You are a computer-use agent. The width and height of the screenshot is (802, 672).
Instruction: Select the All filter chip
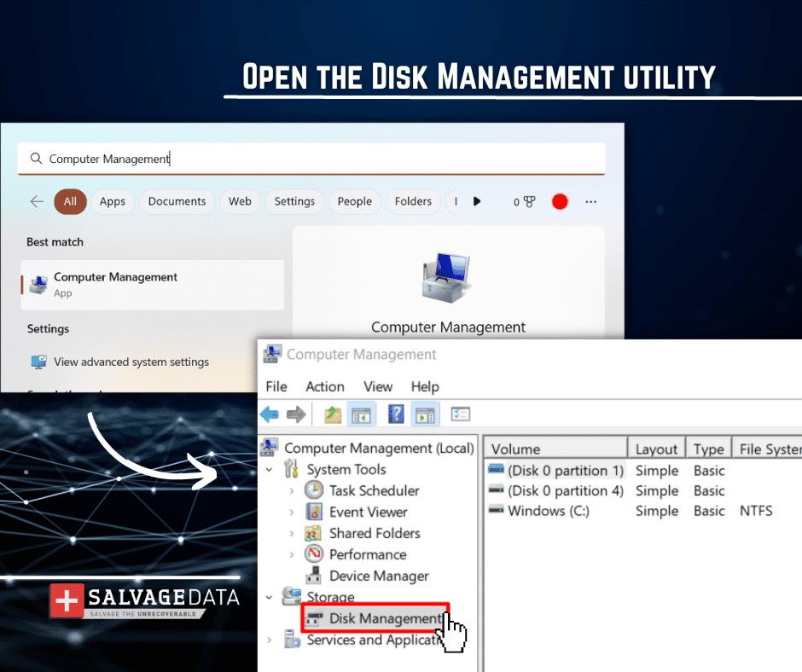[x=70, y=201]
